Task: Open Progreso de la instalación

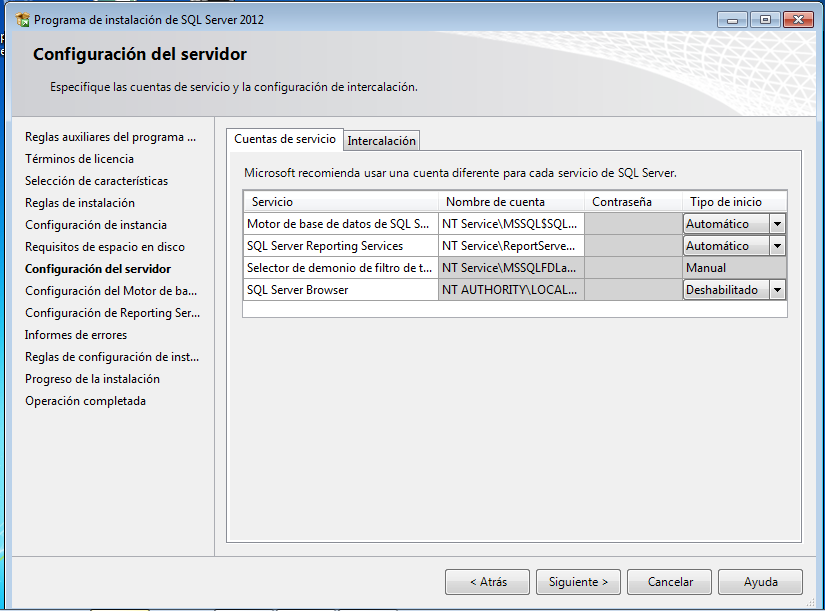Action: click(94, 379)
